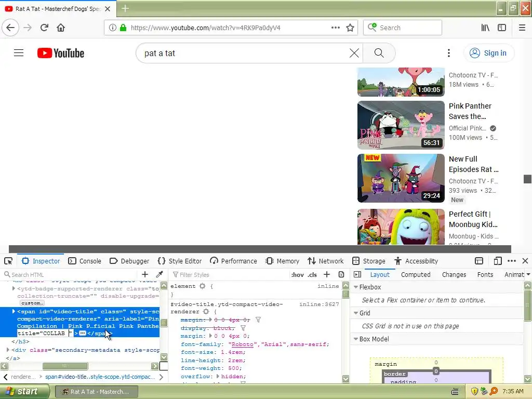Viewport: 532px width, 399px height.
Task: Click the Sign in button
Action: [x=489, y=53]
